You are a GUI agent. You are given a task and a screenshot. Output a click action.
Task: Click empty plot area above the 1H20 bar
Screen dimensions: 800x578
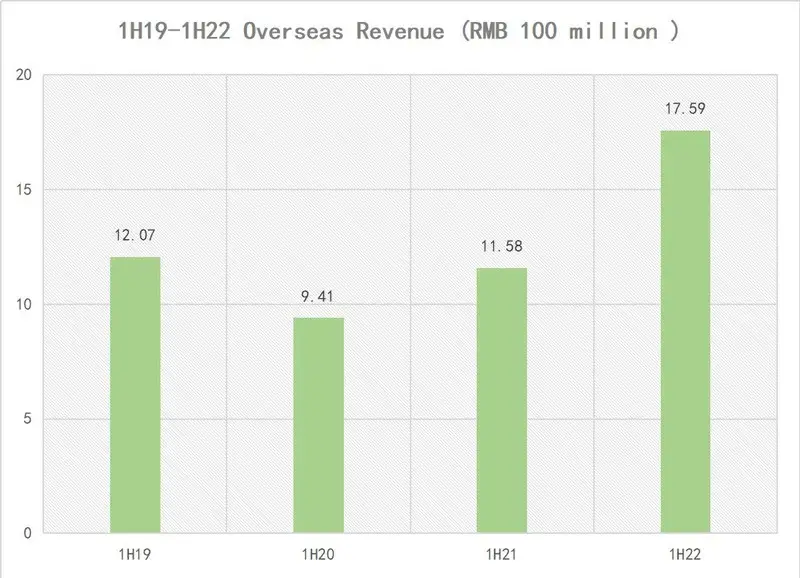pyautogui.click(x=318, y=180)
